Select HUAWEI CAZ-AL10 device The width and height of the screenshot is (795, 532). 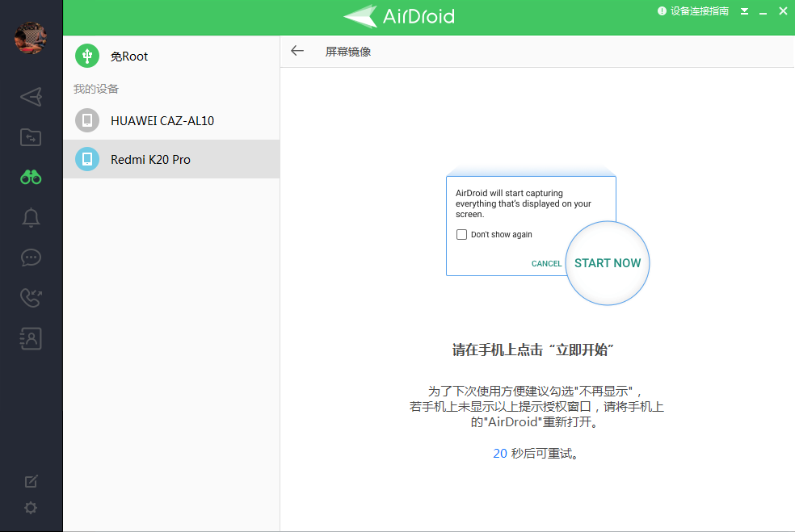[171, 120]
